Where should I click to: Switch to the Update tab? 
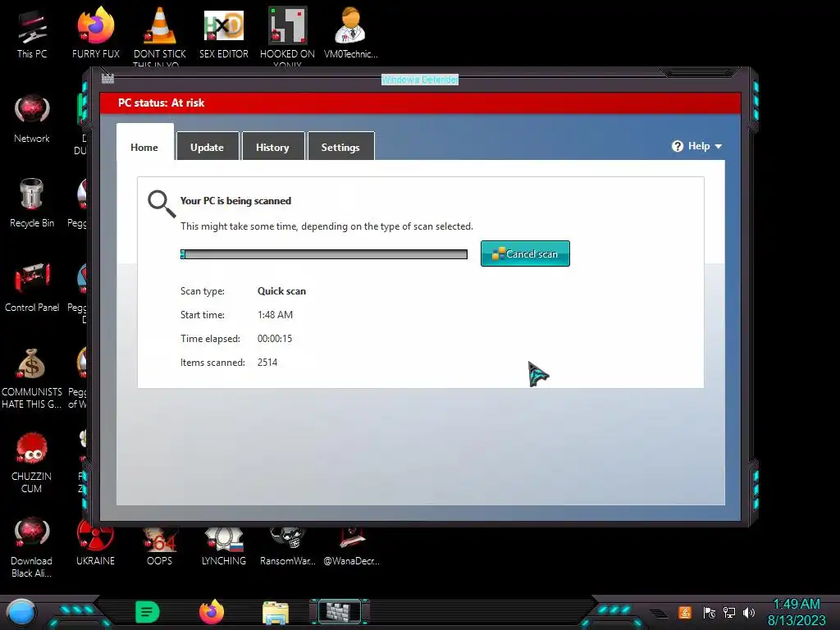point(208,147)
